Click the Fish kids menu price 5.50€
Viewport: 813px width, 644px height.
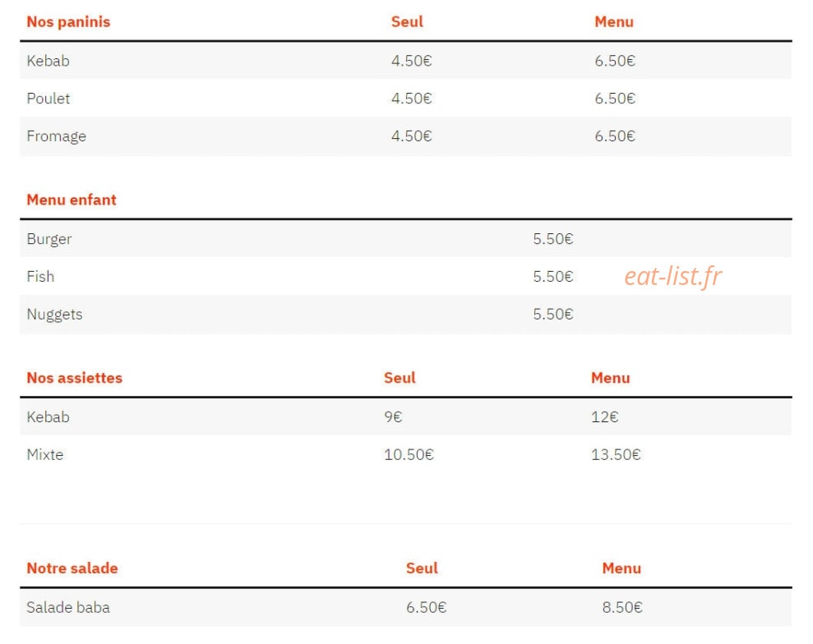point(552,277)
